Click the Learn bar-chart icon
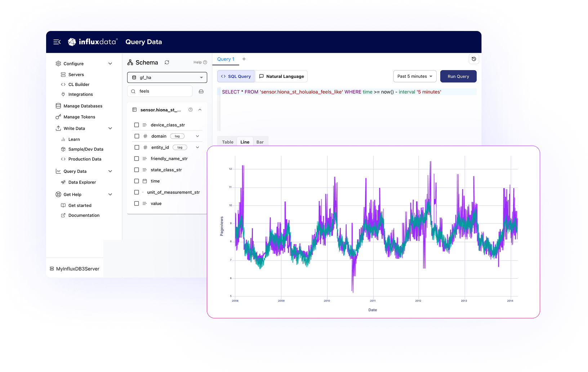The image size is (588, 372). point(63,139)
